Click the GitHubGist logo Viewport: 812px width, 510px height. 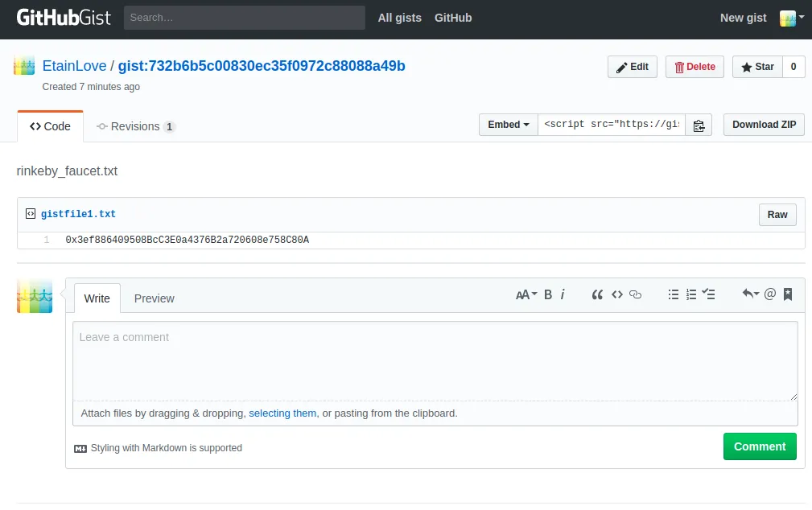[x=64, y=18]
